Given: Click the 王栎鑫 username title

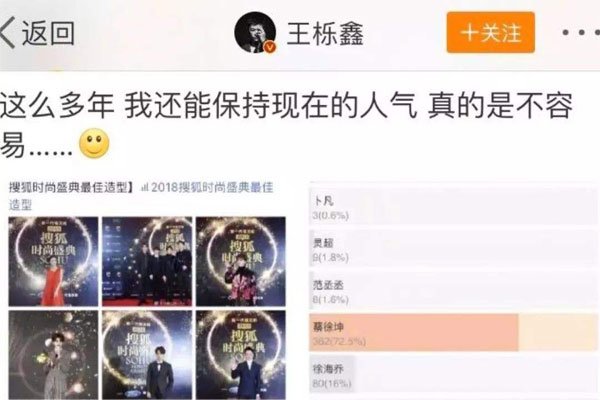Looking at the screenshot, I should pyautogui.click(x=325, y=33).
